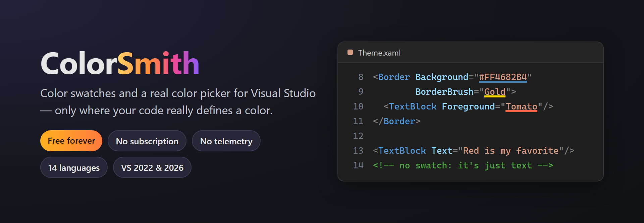644x223 pixels.
Task: Click the VS 2022 & 2026 pill
Action: point(152,167)
